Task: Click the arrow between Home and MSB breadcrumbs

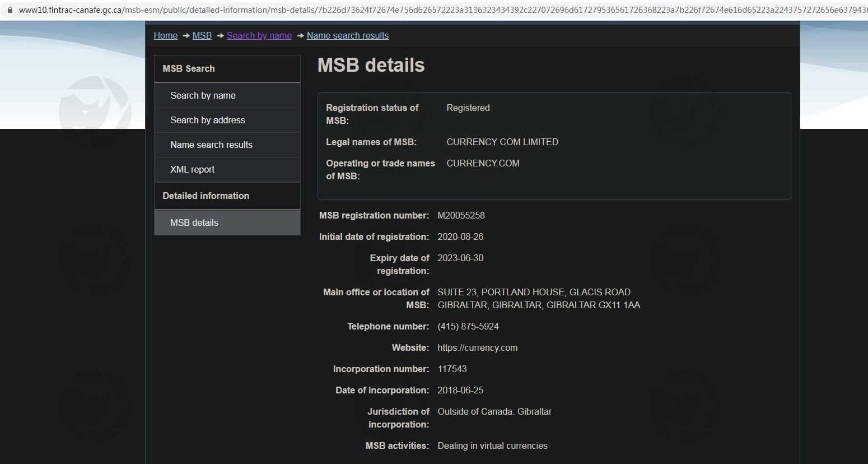Action: click(x=186, y=36)
